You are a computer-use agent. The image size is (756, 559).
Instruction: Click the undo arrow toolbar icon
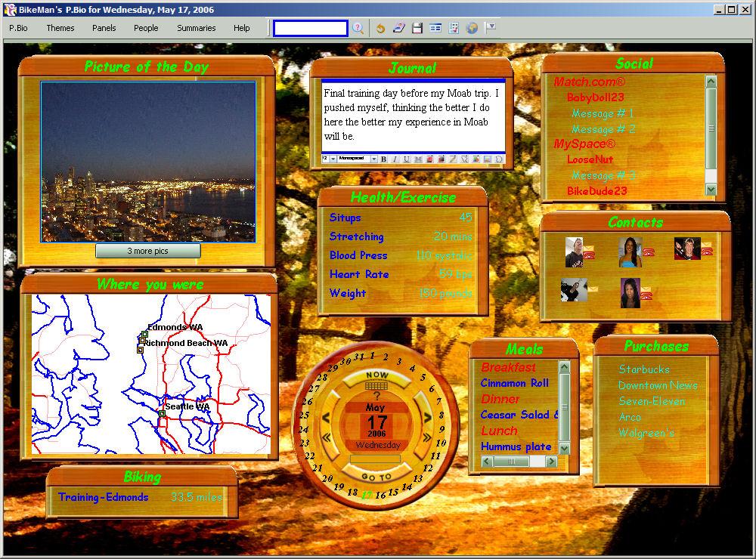(380, 28)
